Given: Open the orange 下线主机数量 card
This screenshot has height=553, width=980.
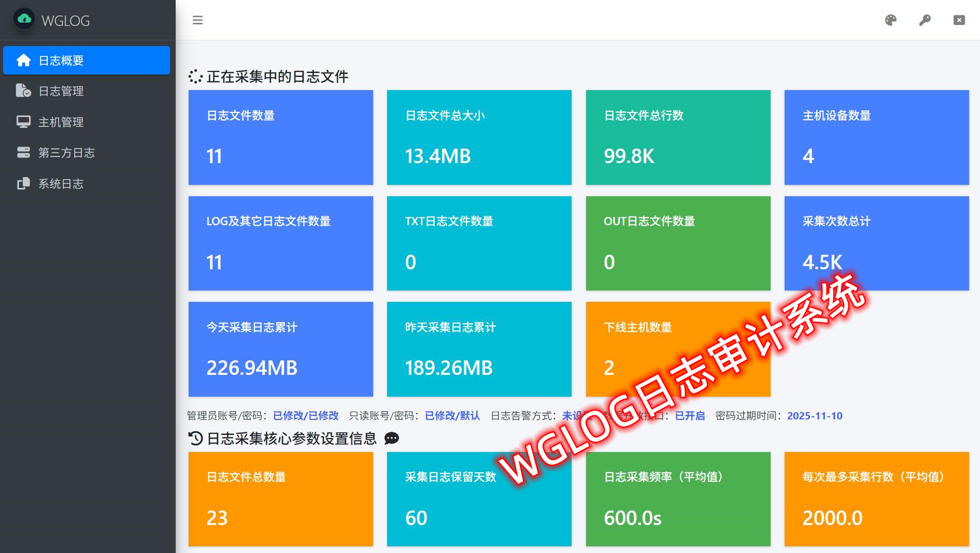Looking at the screenshot, I should pos(678,349).
